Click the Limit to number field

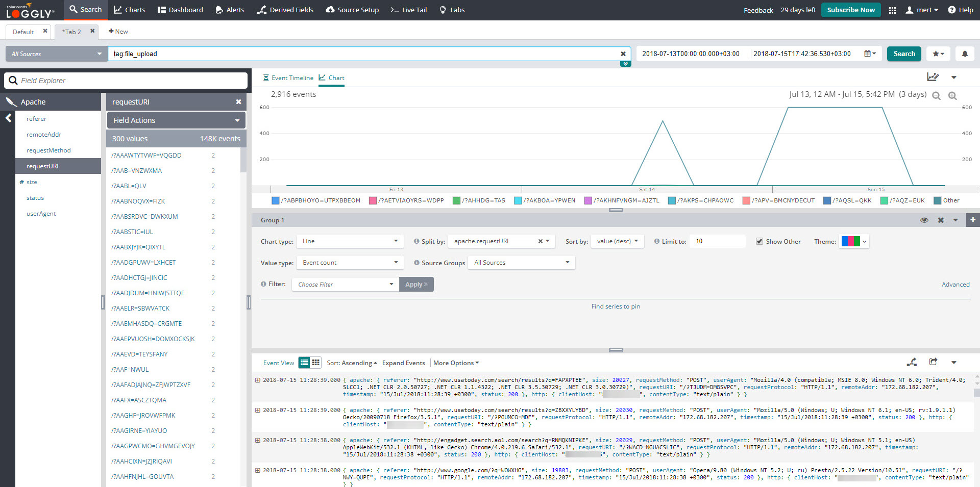click(x=717, y=241)
